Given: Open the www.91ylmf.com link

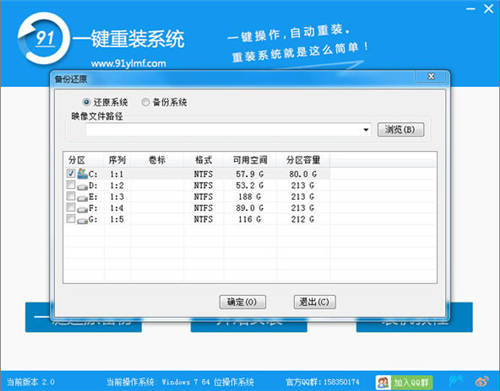Looking at the screenshot, I should click(128, 63).
